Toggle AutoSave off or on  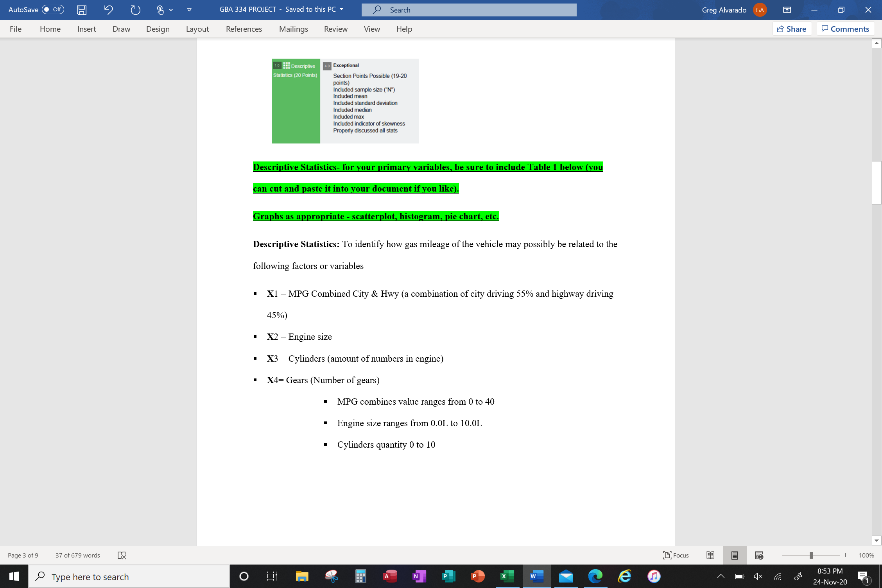click(x=50, y=10)
